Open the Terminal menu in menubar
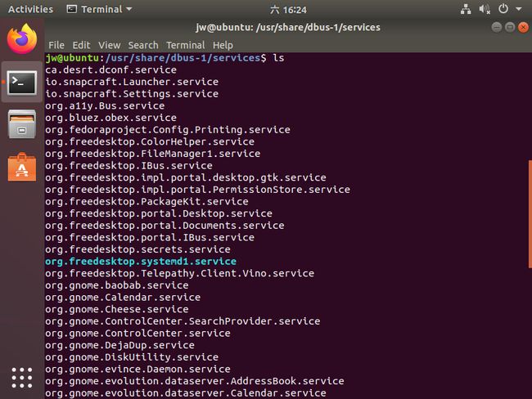 185,45
